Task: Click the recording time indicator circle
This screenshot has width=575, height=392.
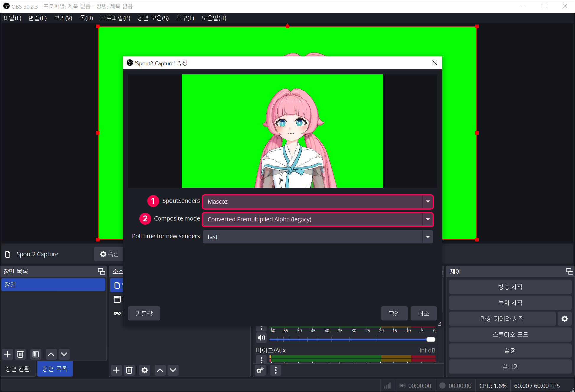Action: (442, 386)
